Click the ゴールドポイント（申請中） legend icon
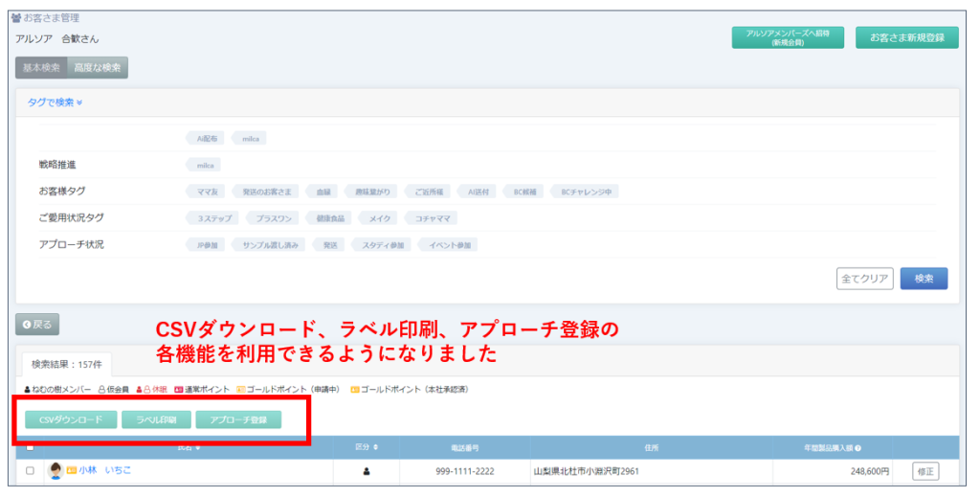The width and height of the screenshot is (980, 498). (x=241, y=390)
